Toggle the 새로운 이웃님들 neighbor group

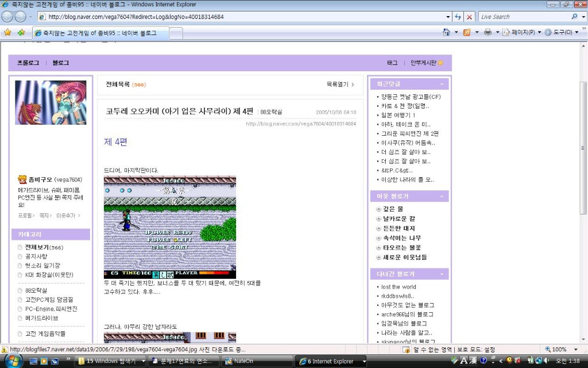pos(378,257)
